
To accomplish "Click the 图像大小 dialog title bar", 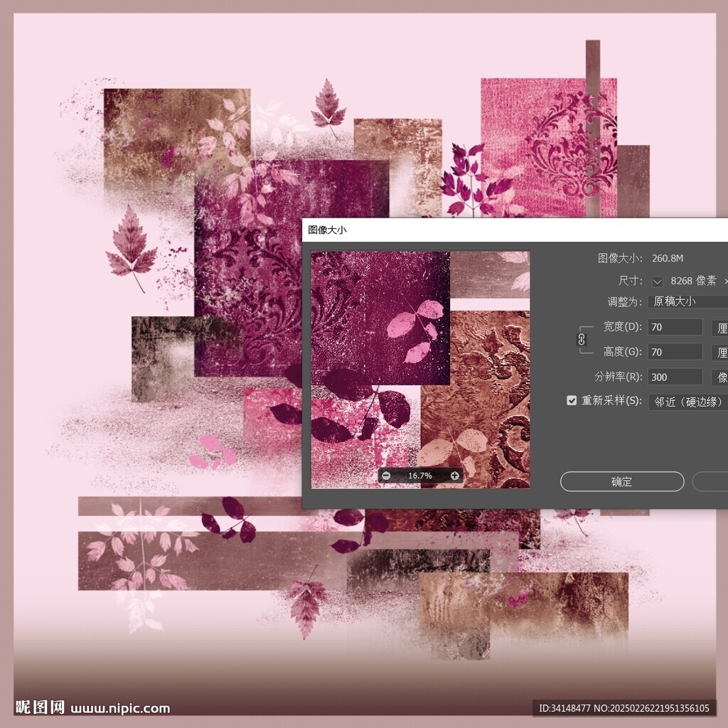I will 498,230.
